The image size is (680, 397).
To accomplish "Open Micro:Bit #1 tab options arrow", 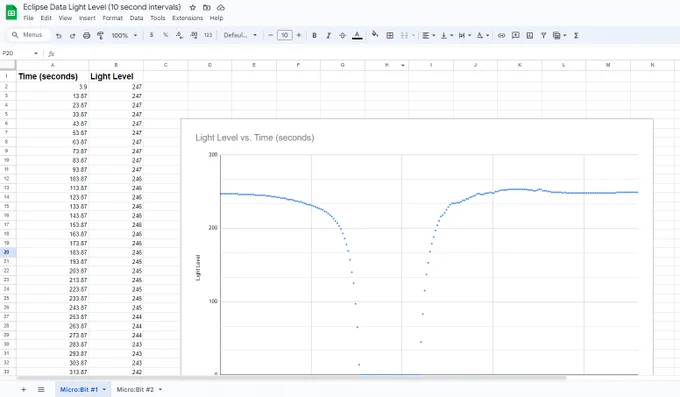I will click(104, 390).
